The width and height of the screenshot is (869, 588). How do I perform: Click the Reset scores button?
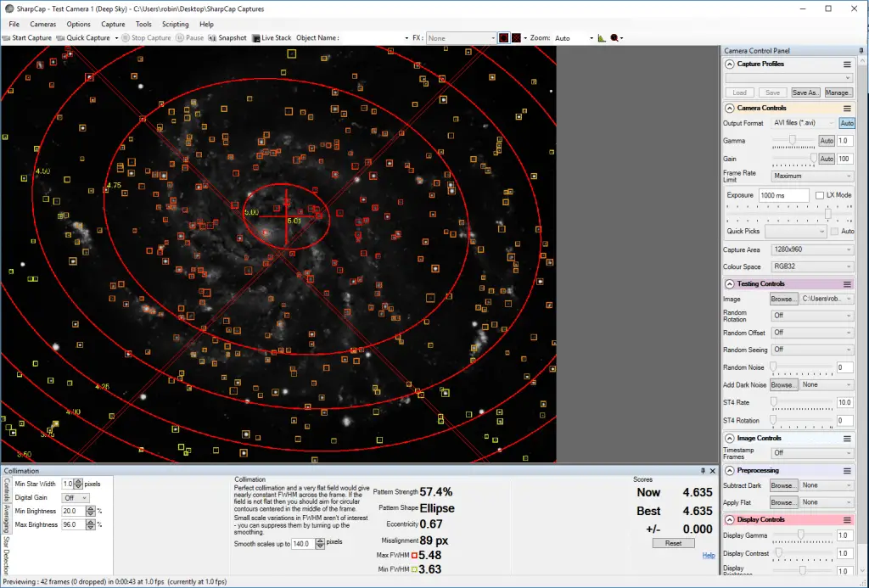tap(673, 543)
